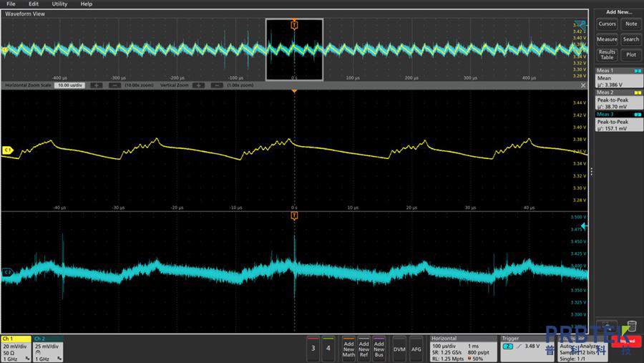Click the Ch 1 yellow waveform handle

tap(8, 150)
